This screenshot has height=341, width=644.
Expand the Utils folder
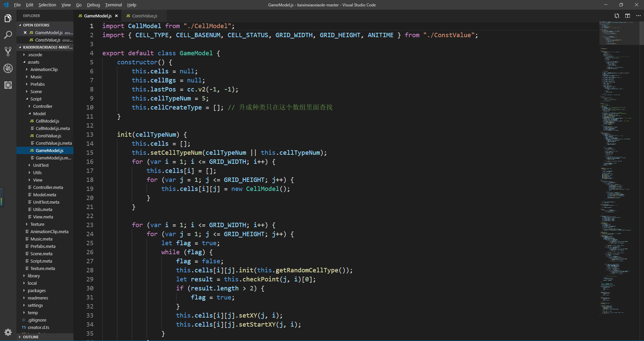point(45,173)
